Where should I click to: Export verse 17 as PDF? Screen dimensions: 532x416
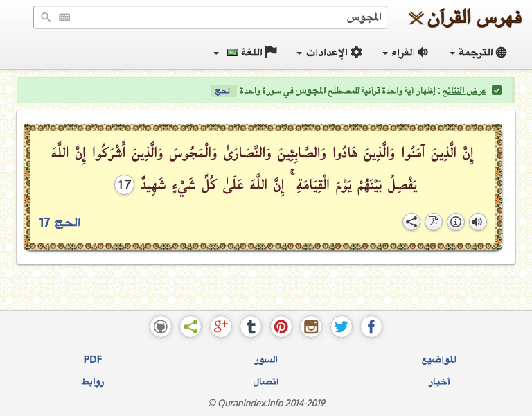coord(433,222)
